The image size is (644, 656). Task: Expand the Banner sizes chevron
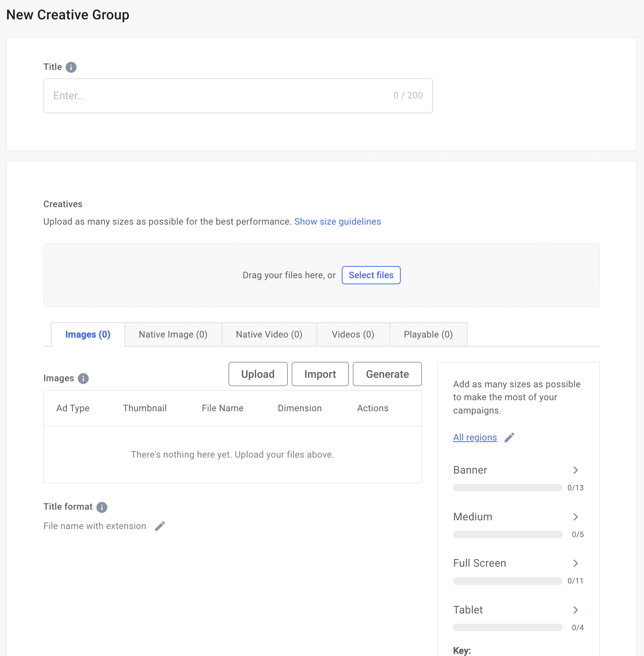[576, 470]
